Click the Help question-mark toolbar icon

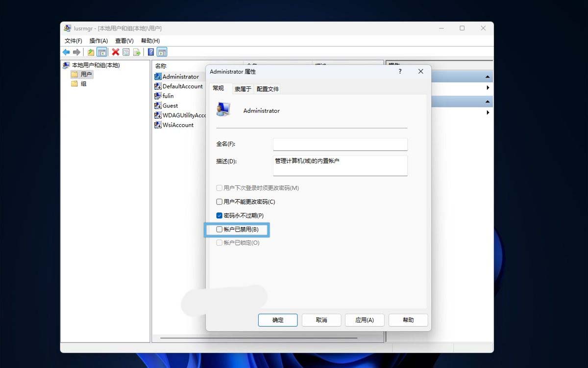coord(150,52)
